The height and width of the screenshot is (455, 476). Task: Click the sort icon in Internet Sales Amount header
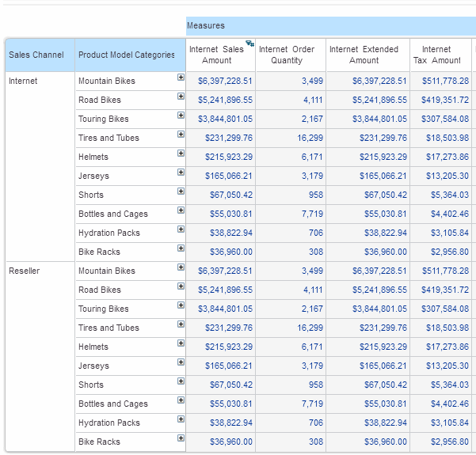tap(249, 44)
